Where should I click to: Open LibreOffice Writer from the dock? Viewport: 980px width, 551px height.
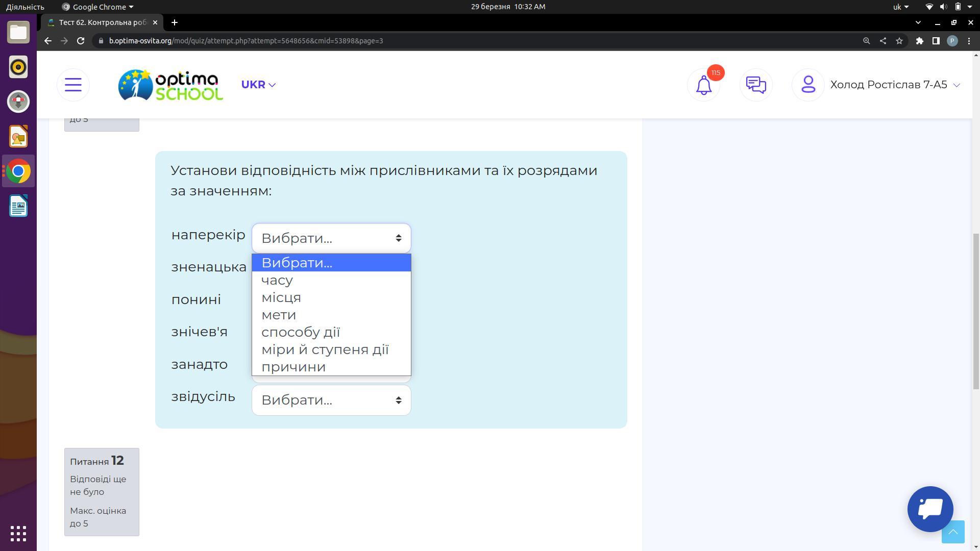(x=18, y=206)
